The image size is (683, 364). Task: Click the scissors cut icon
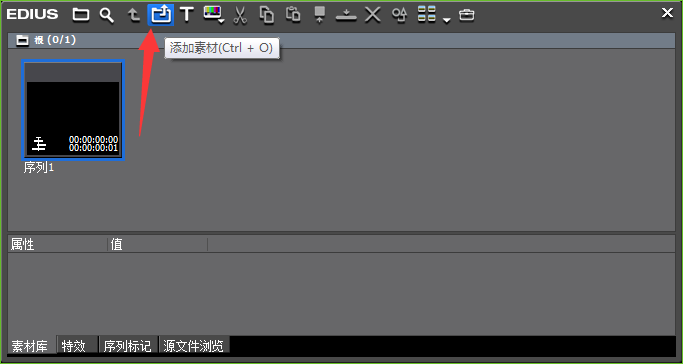click(240, 15)
